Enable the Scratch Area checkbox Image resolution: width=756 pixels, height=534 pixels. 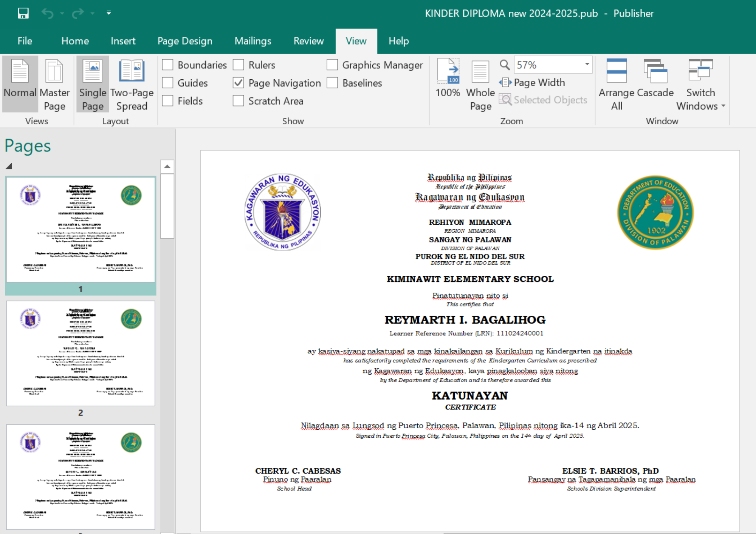(238, 101)
